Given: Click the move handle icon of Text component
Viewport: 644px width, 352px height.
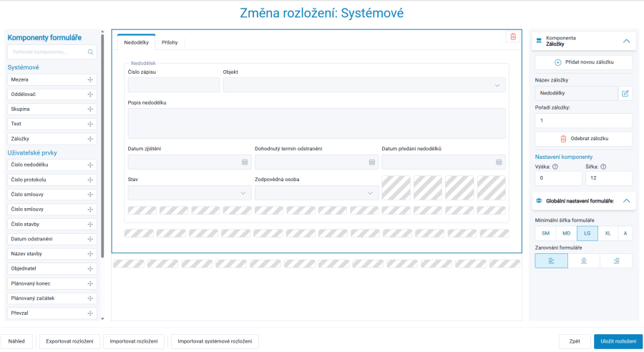Looking at the screenshot, I should pos(90,124).
